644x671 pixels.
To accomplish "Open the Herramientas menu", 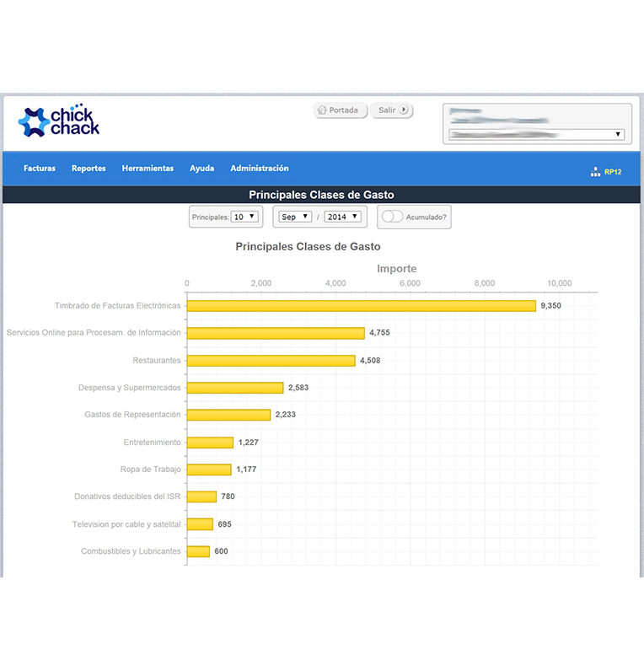I will [x=148, y=169].
